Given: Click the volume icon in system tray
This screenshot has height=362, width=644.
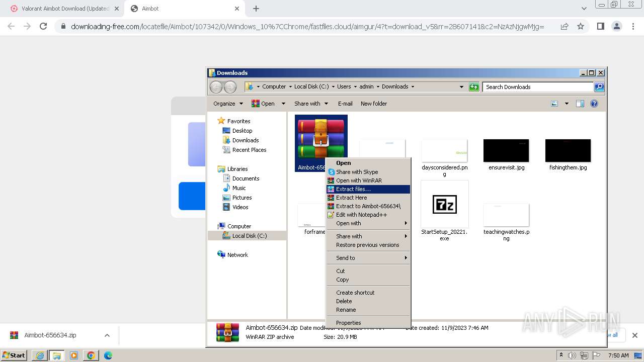Looking at the screenshot, I should 572,355.
